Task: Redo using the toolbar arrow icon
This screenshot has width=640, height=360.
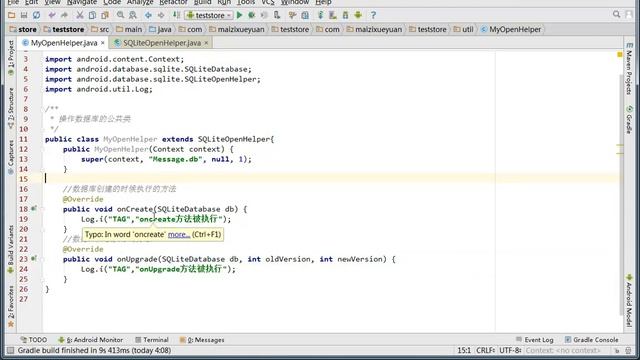Action: pos(64,16)
